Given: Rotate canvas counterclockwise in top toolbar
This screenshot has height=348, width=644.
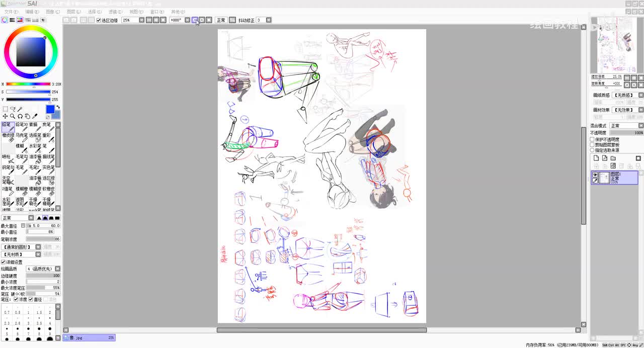Looking at the screenshot, I should [195, 20].
